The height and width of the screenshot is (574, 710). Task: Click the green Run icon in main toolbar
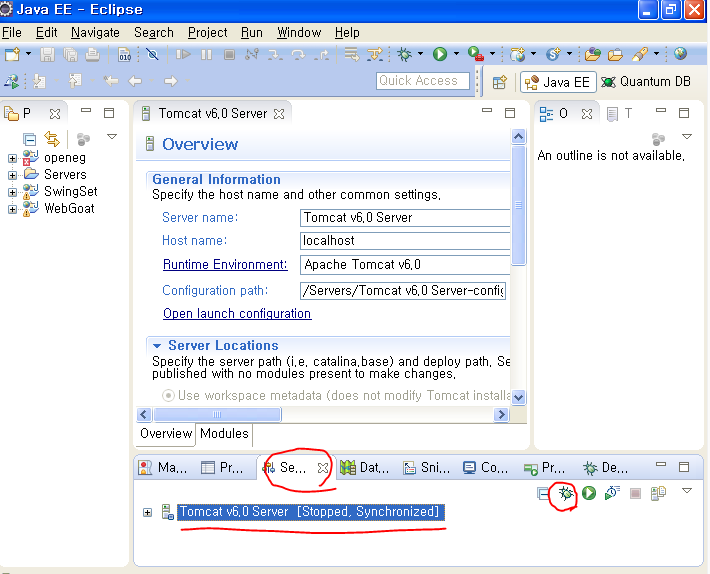(x=440, y=54)
